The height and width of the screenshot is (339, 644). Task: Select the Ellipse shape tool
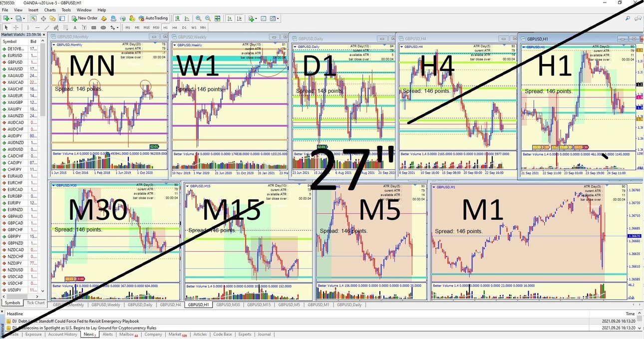point(103,27)
